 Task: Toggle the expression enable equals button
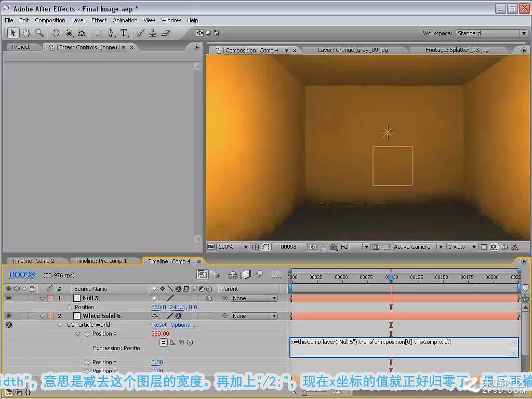[x=164, y=343]
